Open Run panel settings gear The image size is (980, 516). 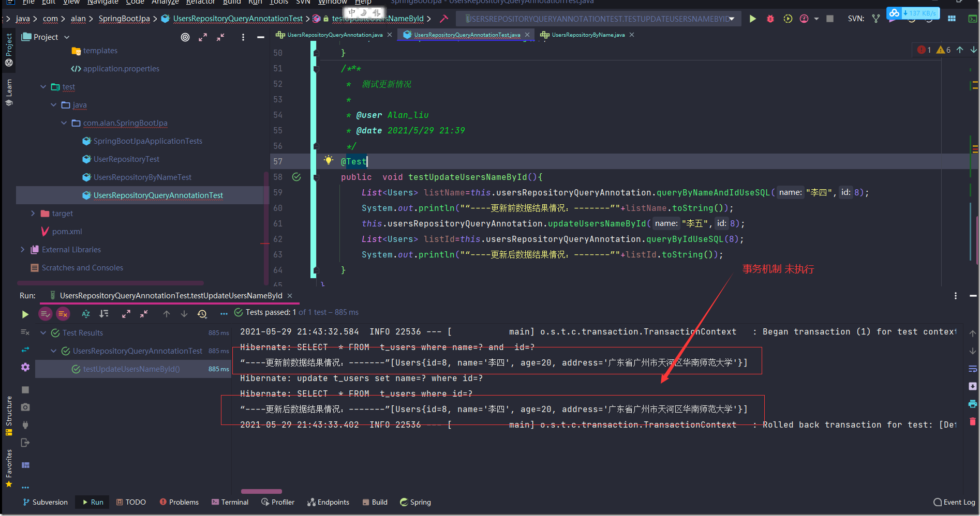[x=25, y=367]
